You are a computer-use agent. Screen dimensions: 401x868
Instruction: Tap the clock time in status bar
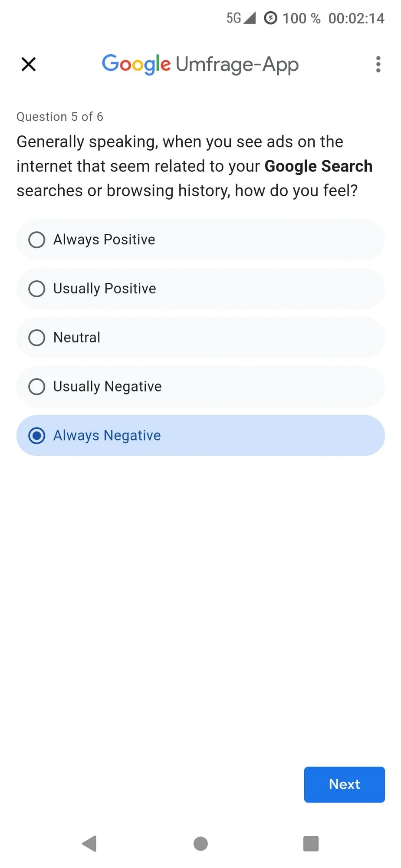pyautogui.click(x=356, y=18)
